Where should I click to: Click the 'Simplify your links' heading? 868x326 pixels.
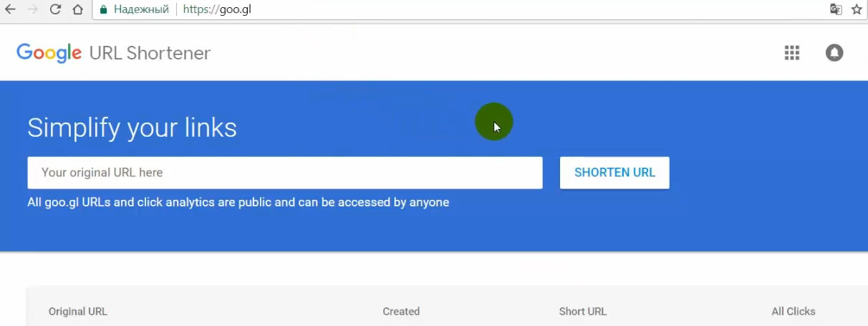132,128
